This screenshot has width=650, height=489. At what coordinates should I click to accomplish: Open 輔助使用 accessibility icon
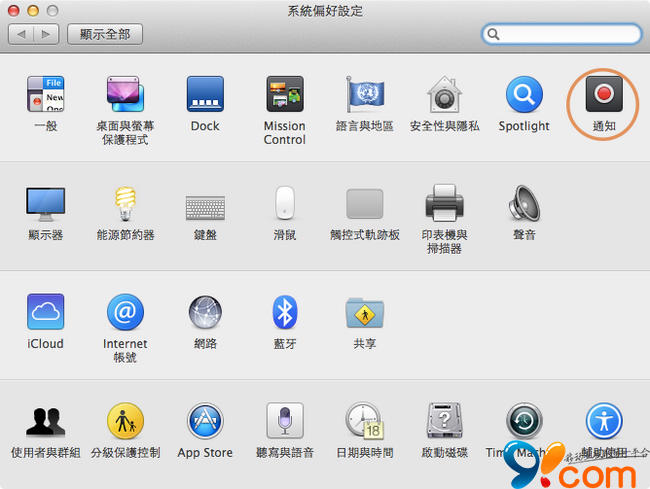604,421
